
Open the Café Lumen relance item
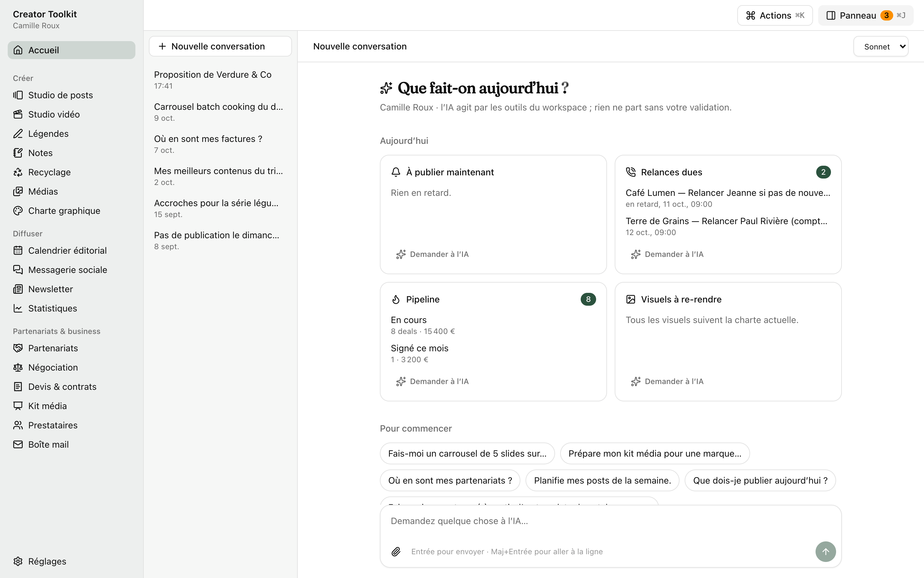click(728, 198)
